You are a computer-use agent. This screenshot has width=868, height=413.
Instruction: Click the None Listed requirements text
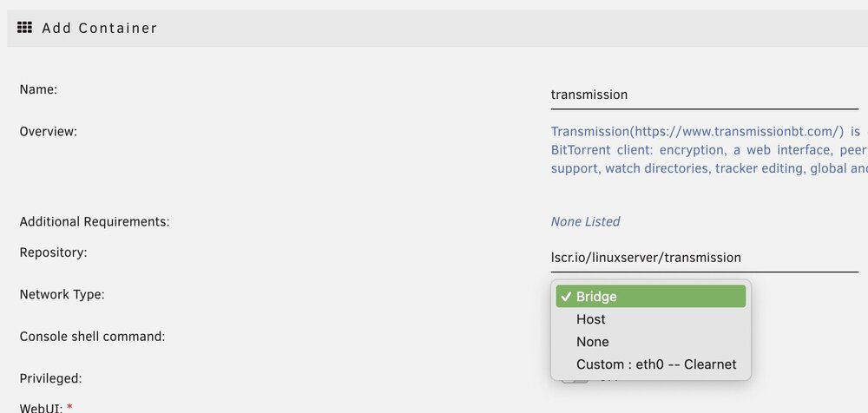pyautogui.click(x=585, y=222)
